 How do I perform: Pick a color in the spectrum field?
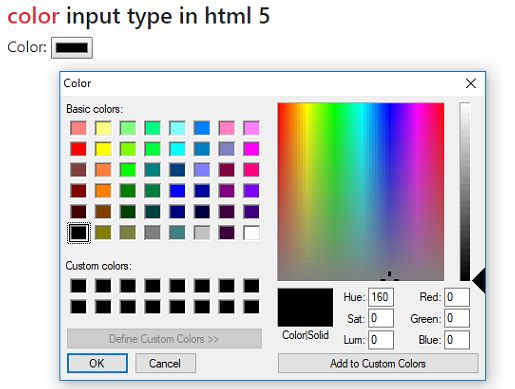[361, 192]
